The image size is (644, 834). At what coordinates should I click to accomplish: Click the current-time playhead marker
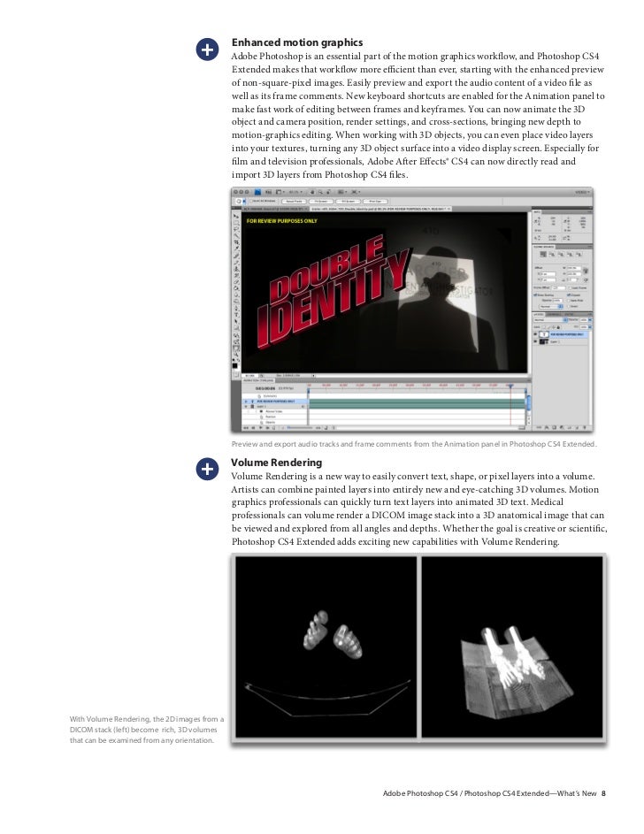510,386
